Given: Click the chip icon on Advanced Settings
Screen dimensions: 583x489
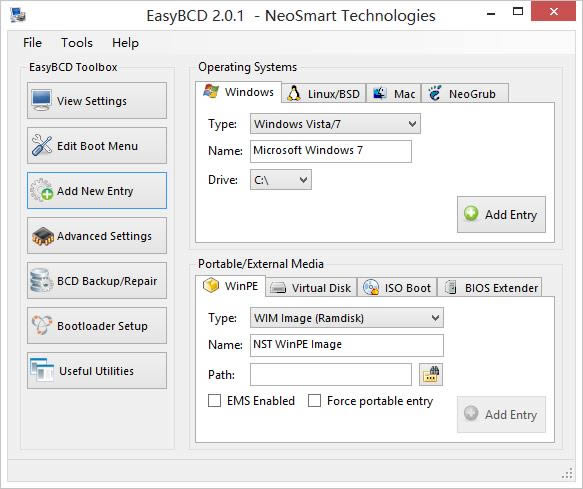Looking at the screenshot, I should pos(42,236).
